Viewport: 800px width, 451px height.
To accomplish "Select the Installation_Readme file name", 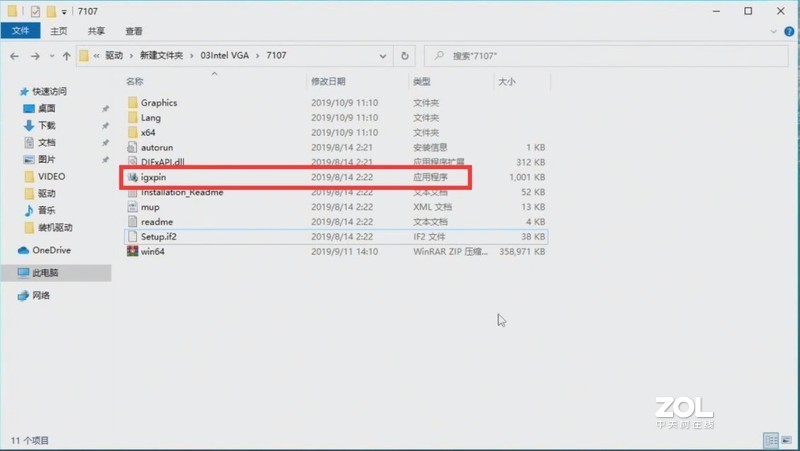I will 182,192.
